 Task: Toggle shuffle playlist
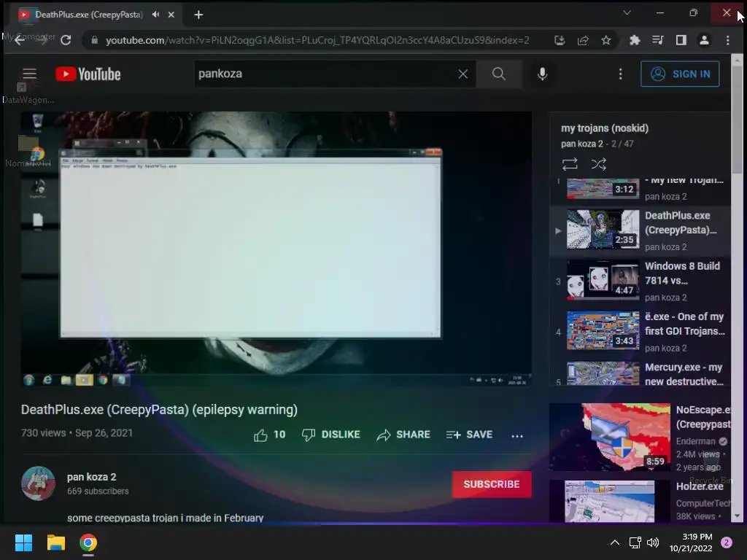click(x=599, y=164)
